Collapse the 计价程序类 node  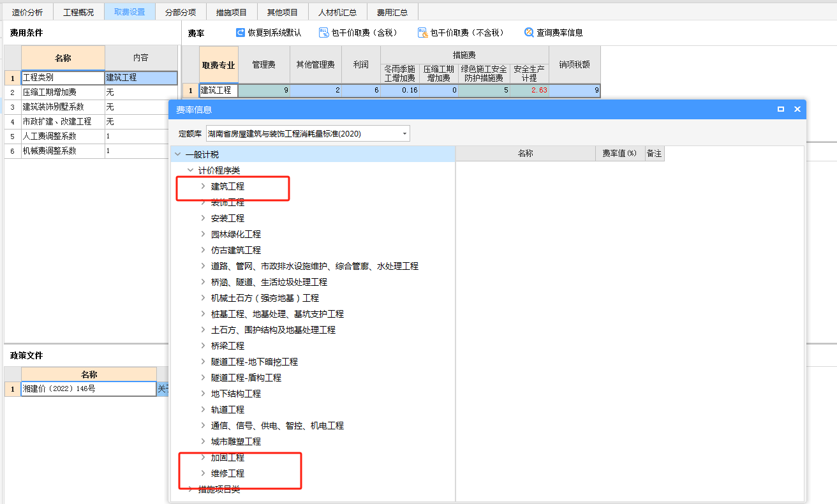(190, 170)
